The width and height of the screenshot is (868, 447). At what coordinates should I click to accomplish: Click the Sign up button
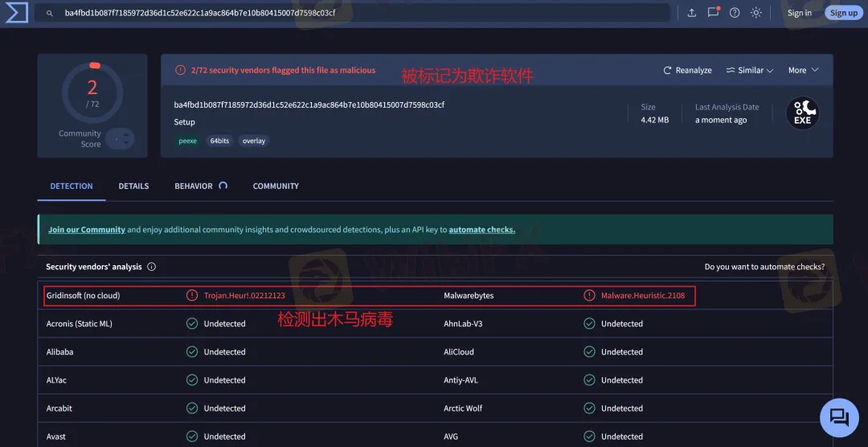pos(843,13)
